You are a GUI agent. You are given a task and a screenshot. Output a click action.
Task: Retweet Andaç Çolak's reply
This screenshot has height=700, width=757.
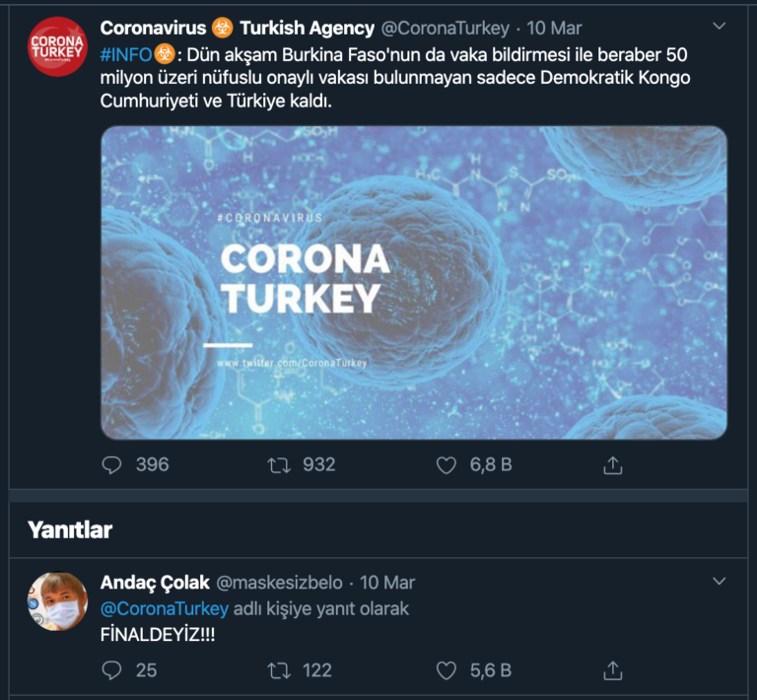tap(279, 670)
